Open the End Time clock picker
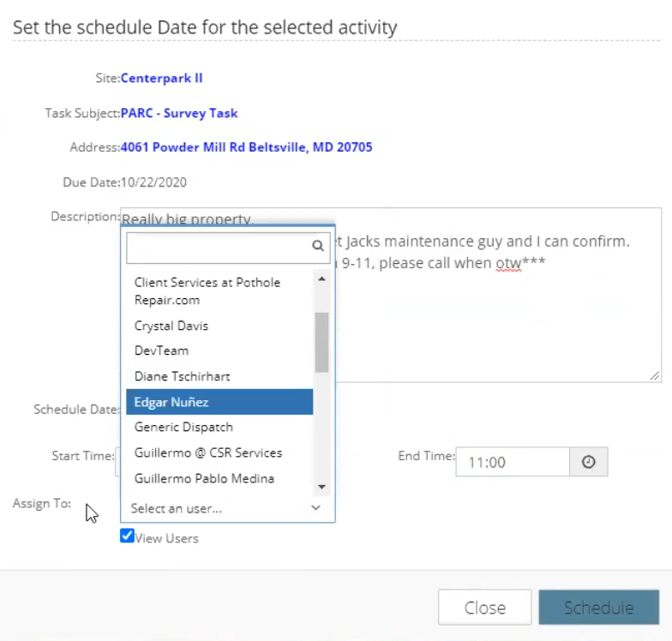 588,462
